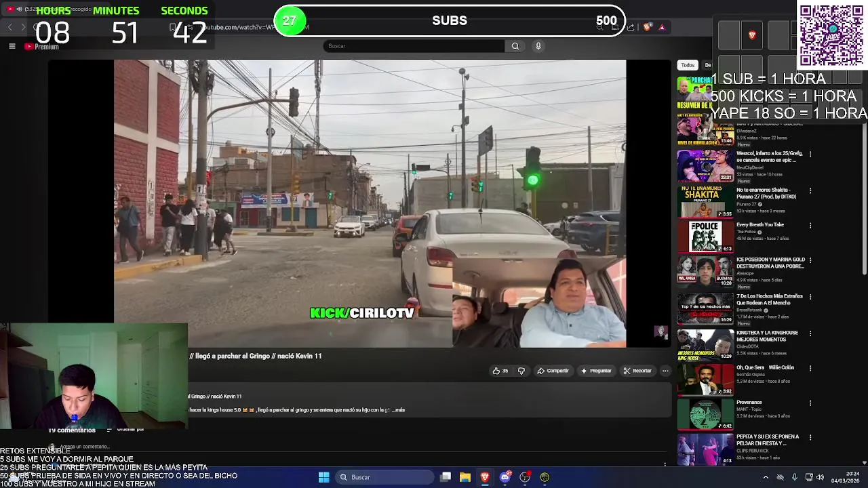
Task: Click the 19 comentarios heading
Action: [72, 430]
